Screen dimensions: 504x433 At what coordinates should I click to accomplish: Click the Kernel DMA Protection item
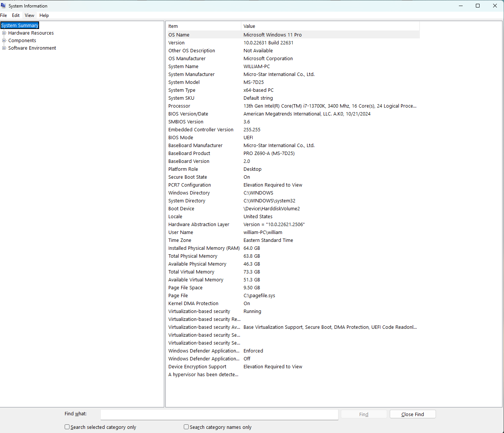(x=193, y=303)
